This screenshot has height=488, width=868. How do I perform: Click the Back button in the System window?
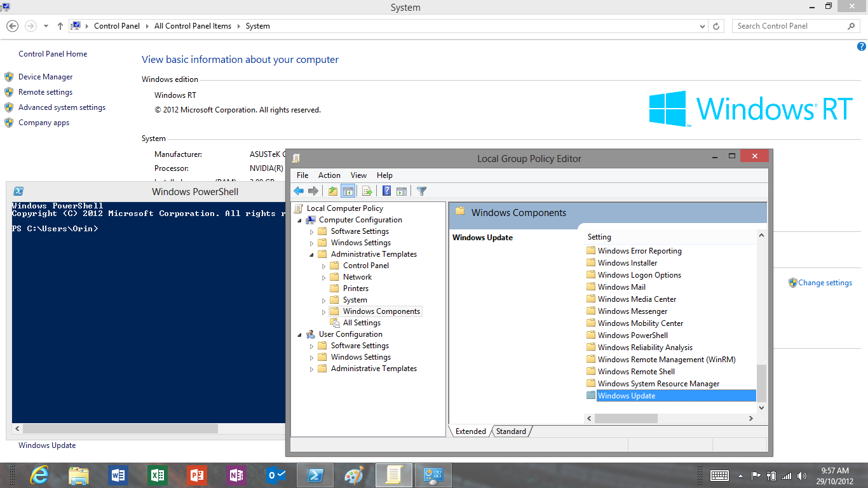pos(12,26)
